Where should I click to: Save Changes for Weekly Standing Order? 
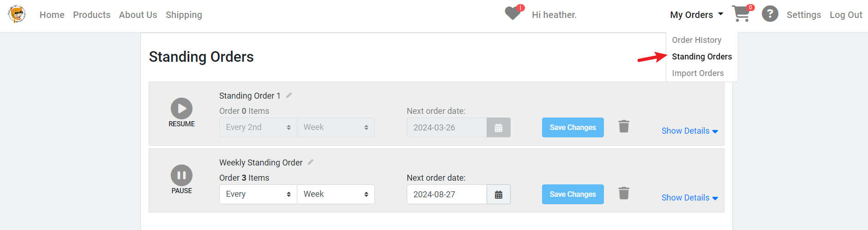573,195
